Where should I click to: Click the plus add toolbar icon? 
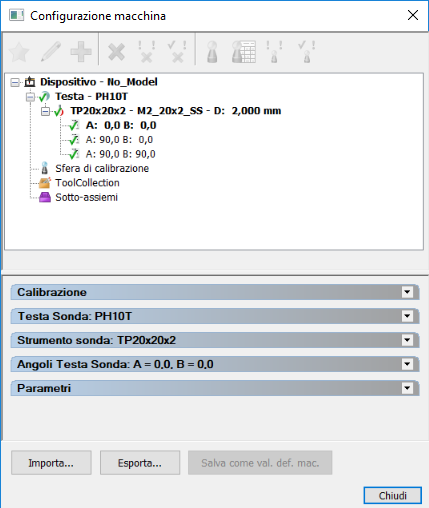pyautogui.click(x=81, y=52)
